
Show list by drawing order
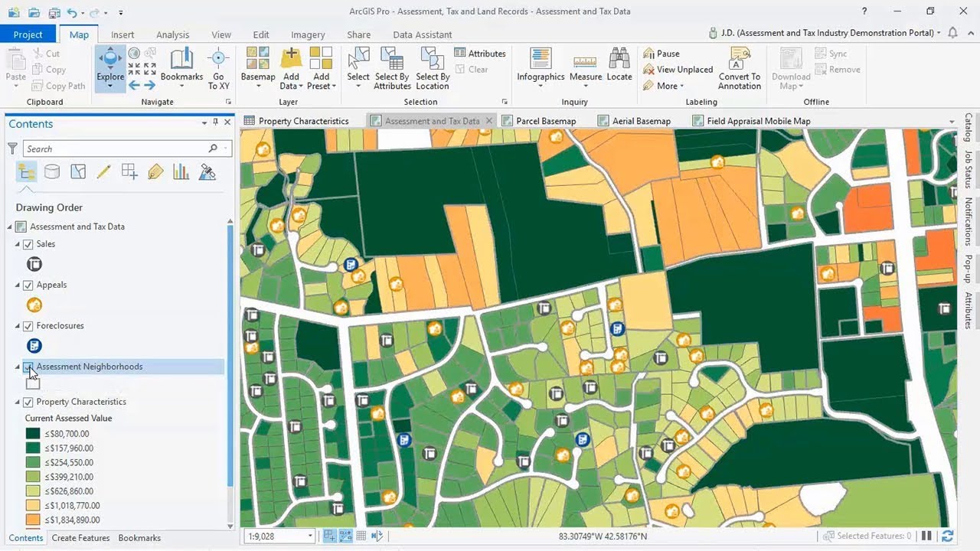click(26, 172)
